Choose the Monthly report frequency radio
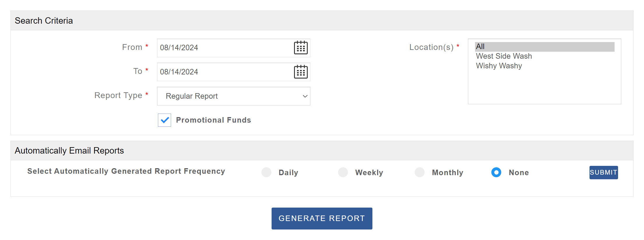The width and height of the screenshot is (644, 240). click(420, 172)
